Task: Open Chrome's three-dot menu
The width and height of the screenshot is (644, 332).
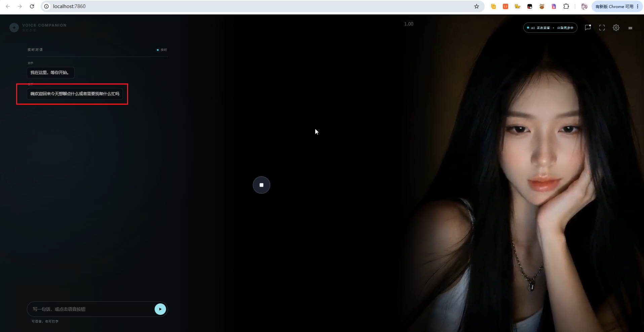Action: click(x=638, y=6)
